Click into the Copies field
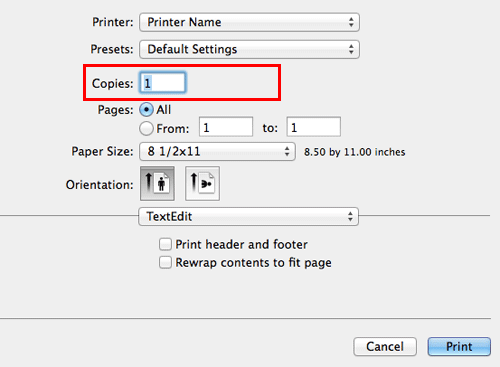 click(x=163, y=83)
